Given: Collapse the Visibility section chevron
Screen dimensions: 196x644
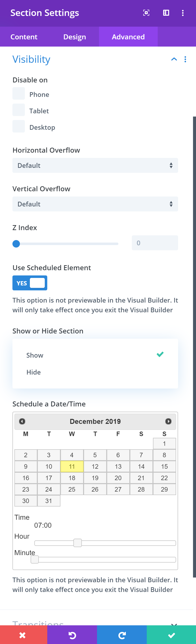Looking at the screenshot, I should tap(174, 59).
